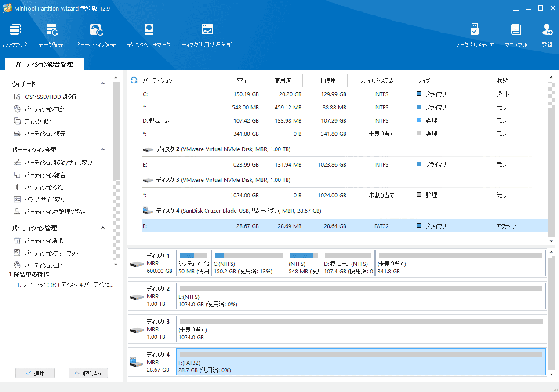Select the C:(NTFS) 150.2 GB block
The image size is (559, 392).
[249, 263]
